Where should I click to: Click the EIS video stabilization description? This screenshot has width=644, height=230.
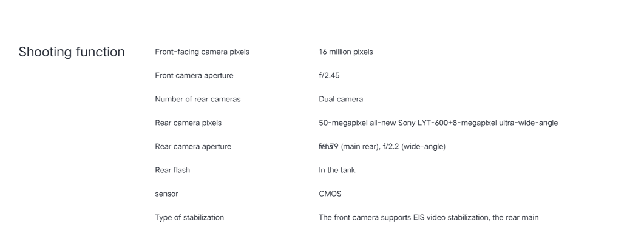429,218
